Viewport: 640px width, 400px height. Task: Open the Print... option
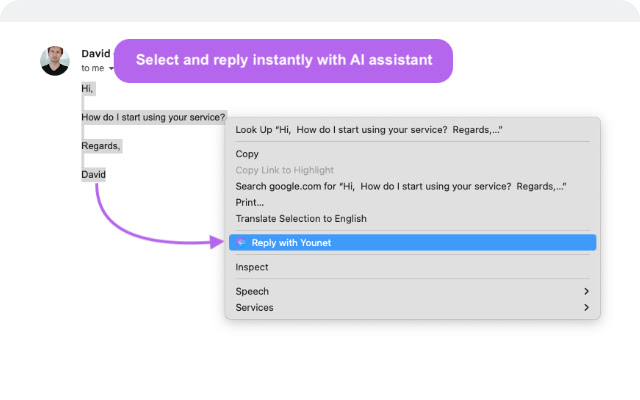[412, 202]
